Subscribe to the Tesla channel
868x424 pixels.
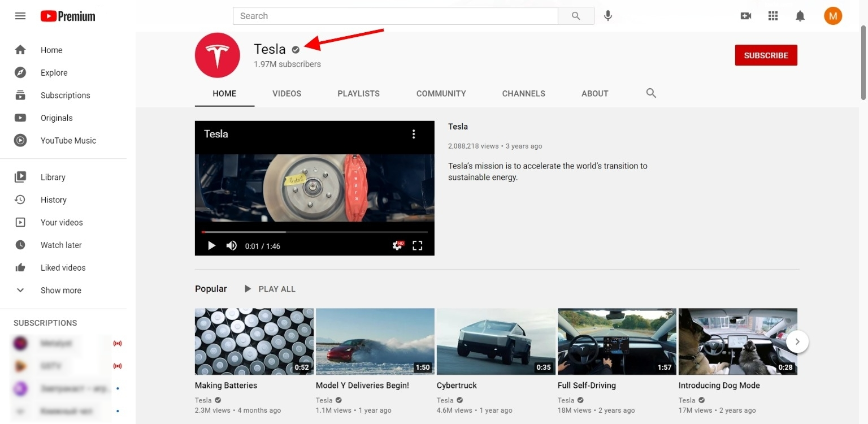pos(766,55)
